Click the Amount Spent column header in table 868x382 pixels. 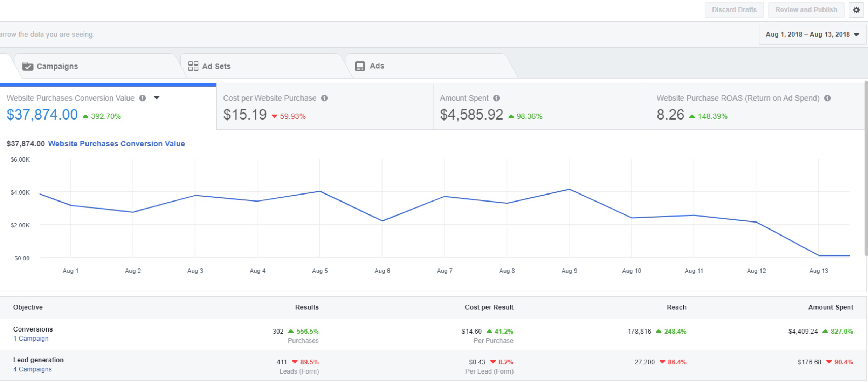coord(831,307)
